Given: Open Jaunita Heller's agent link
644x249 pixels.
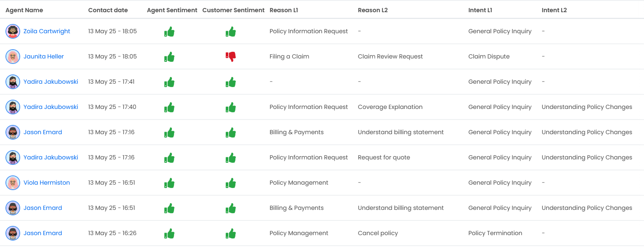Looking at the screenshot, I should pyautogui.click(x=44, y=56).
